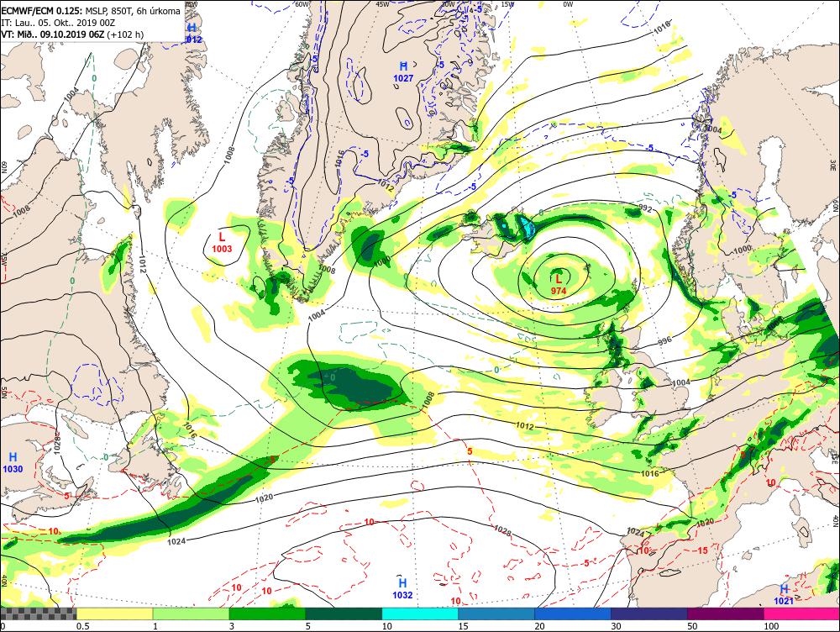Select the red 'L 1003' low marker
Screen dimensions: 840x632
point(222,242)
